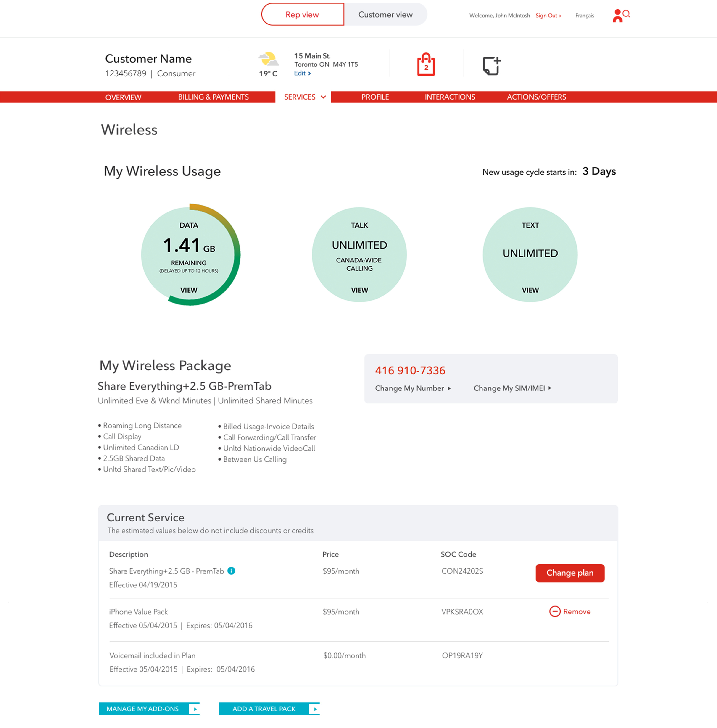Switch to Rep view
Image resolution: width=717 pixels, height=728 pixels.
pos(302,15)
